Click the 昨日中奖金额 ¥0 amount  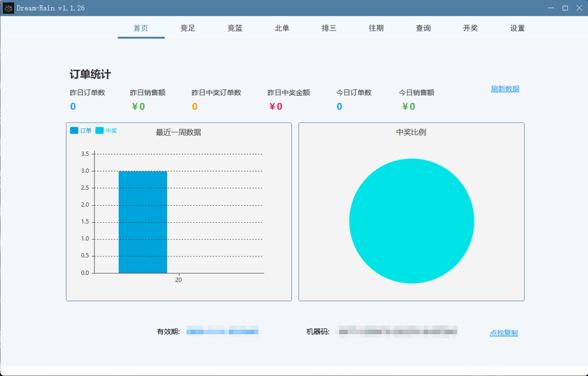(x=275, y=106)
